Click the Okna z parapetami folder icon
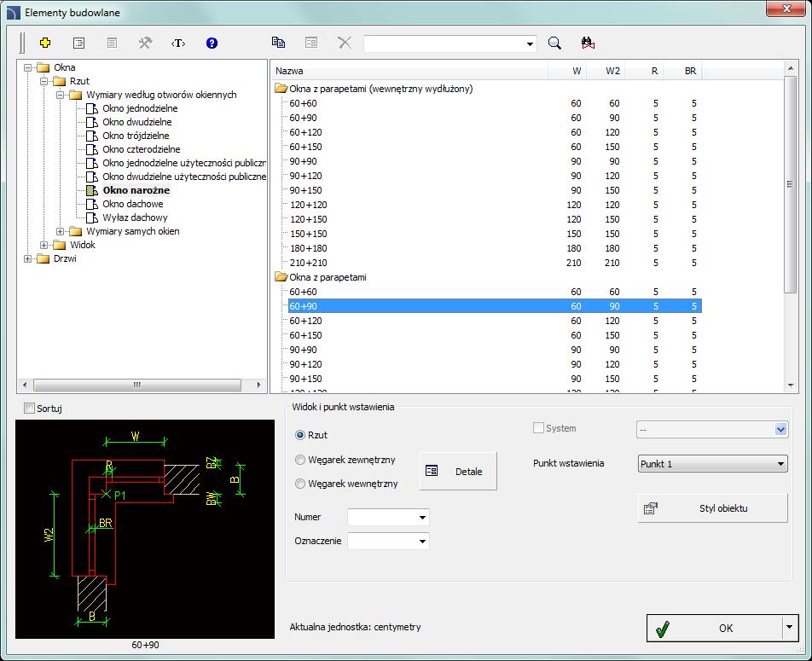The image size is (812, 661). 281,277
